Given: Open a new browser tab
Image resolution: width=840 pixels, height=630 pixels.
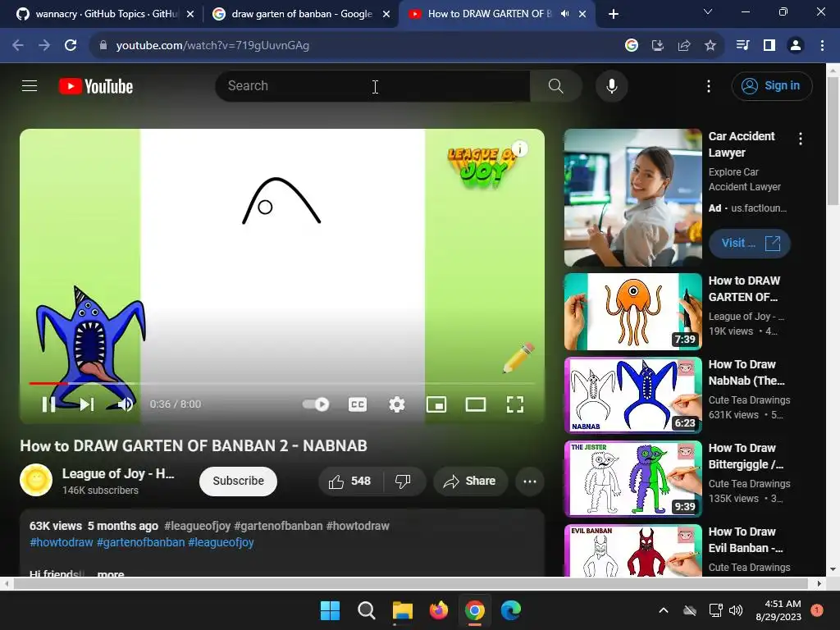Looking at the screenshot, I should click(614, 14).
